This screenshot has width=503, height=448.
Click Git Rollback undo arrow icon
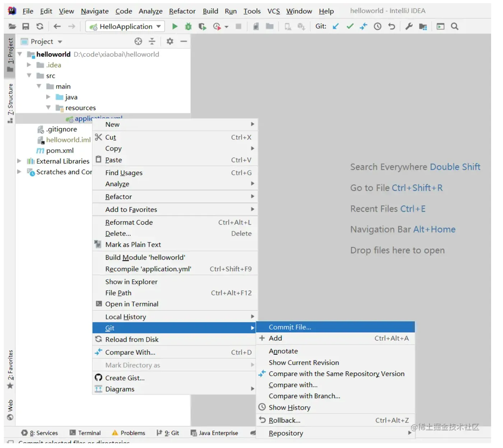[392, 27]
